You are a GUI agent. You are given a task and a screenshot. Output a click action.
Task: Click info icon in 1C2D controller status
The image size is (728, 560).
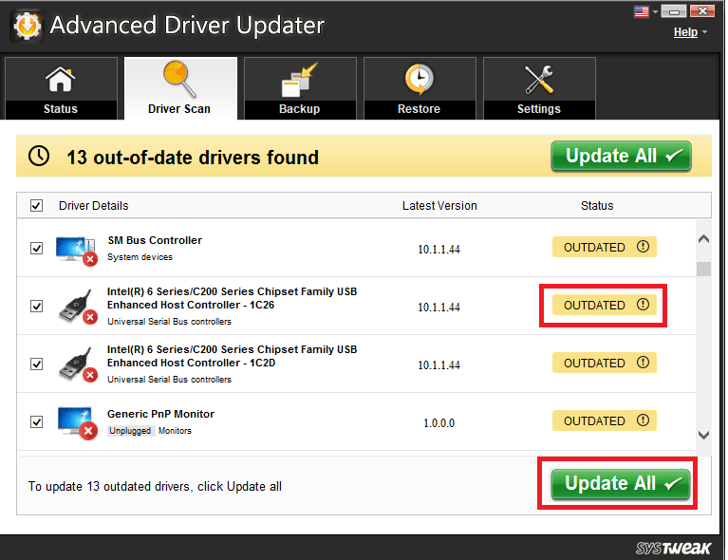[x=643, y=363]
